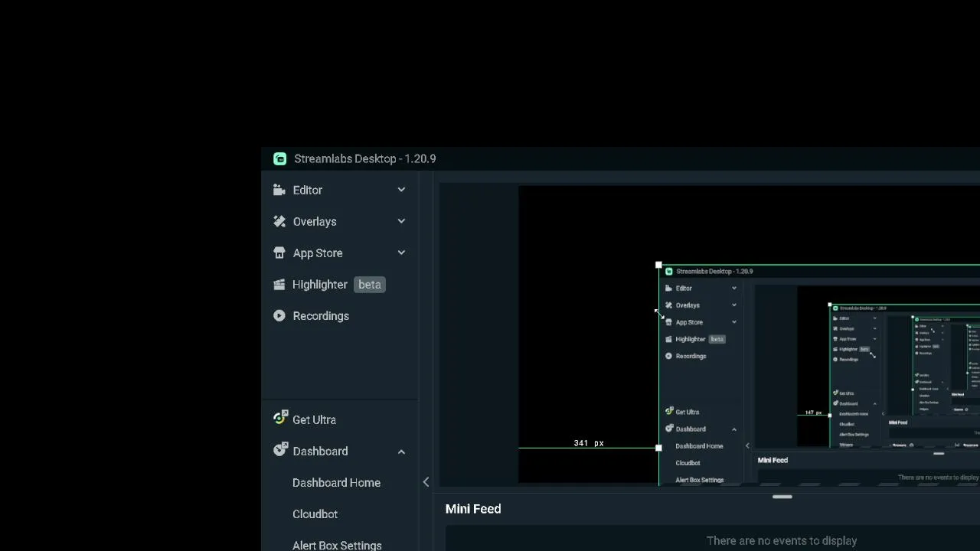
Task: Collapse the sidebar with the left arrow
Action: [x=426, y=481]
